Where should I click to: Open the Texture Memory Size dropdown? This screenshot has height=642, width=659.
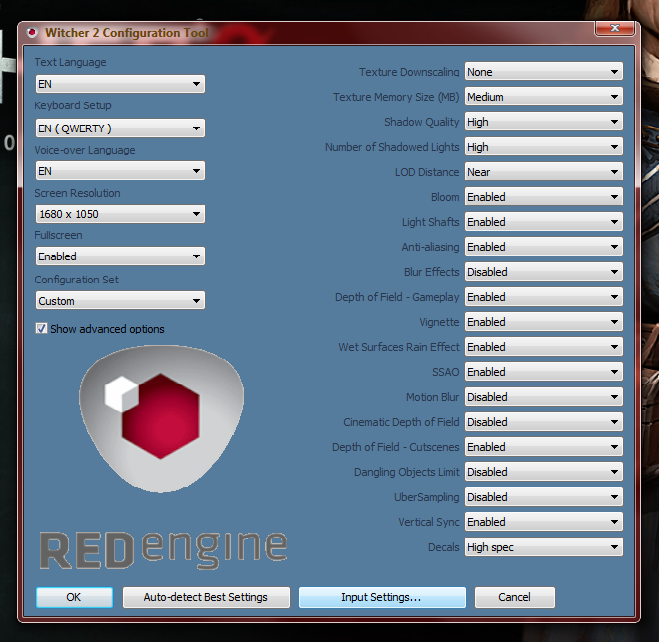544,97
